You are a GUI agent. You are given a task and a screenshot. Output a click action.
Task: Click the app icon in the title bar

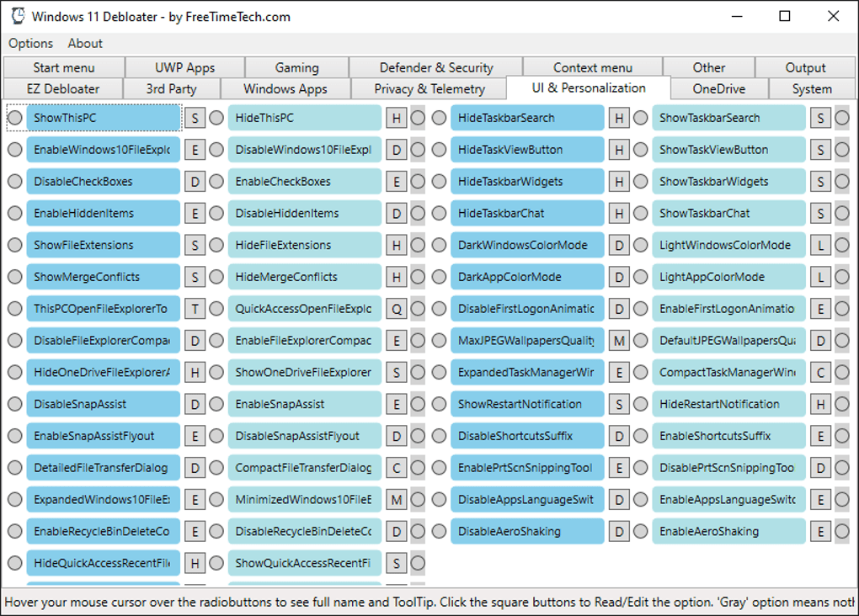coord(18,16)
